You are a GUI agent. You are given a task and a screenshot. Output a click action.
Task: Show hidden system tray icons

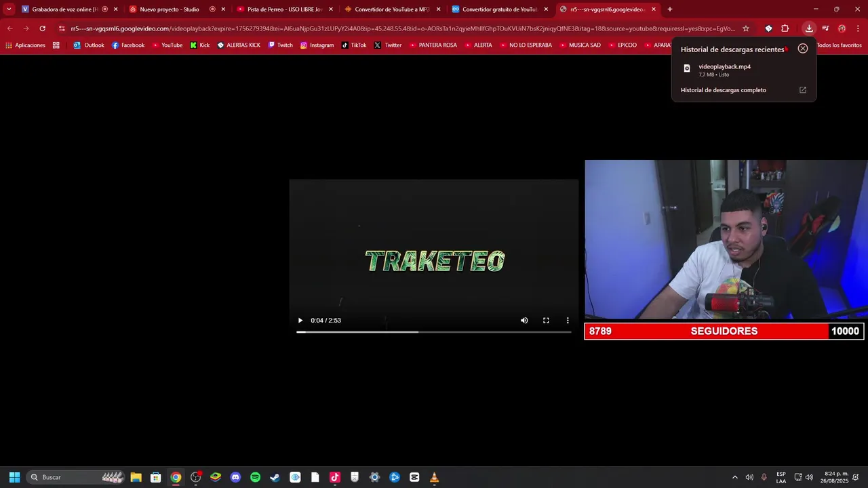[x=734, y=477]
